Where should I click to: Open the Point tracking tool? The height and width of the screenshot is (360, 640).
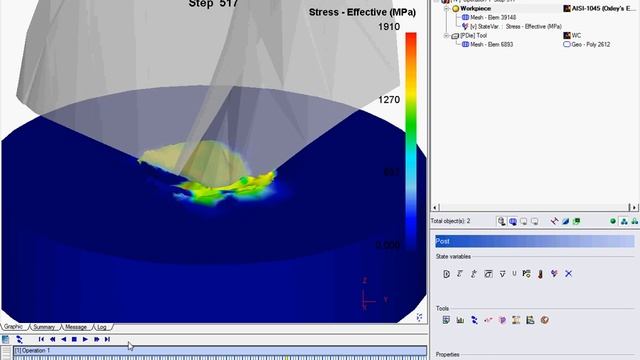(488, 320)
